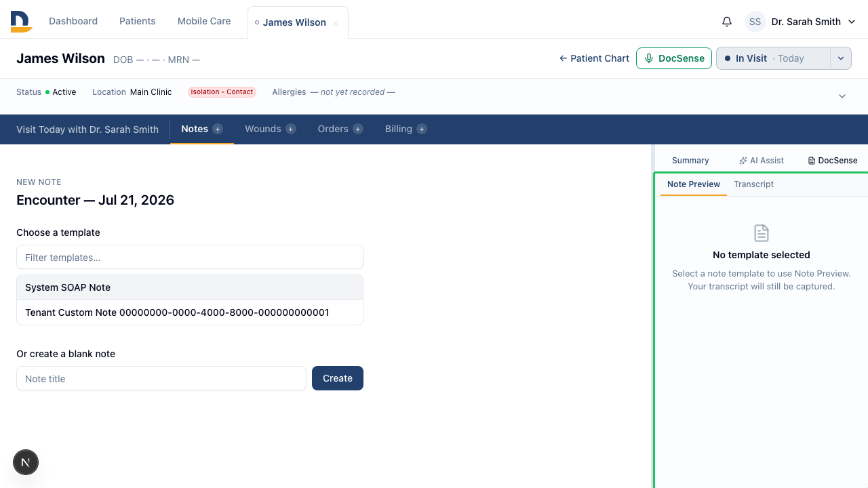Open Mobile Care section
The width and height of the screenshot is (868, 488).
[204, 21]
